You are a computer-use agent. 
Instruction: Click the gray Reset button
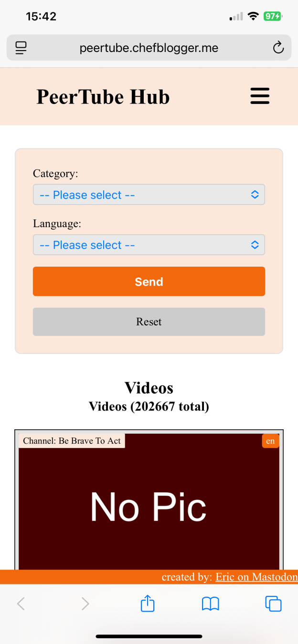coord(149,322)
